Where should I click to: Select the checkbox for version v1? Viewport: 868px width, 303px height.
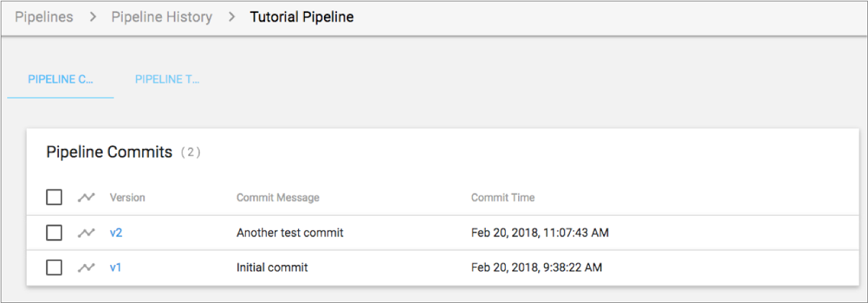pyautogui.click(x=54, y=268)
